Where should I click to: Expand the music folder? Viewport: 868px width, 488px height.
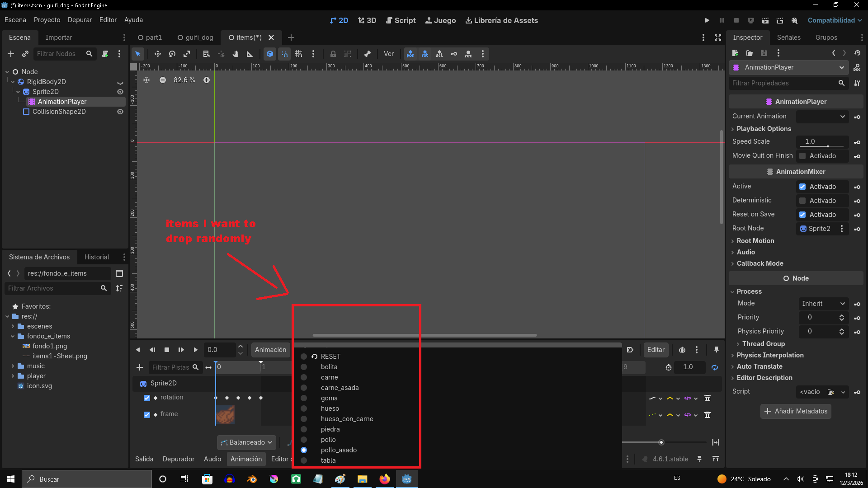tap(13, 366)
